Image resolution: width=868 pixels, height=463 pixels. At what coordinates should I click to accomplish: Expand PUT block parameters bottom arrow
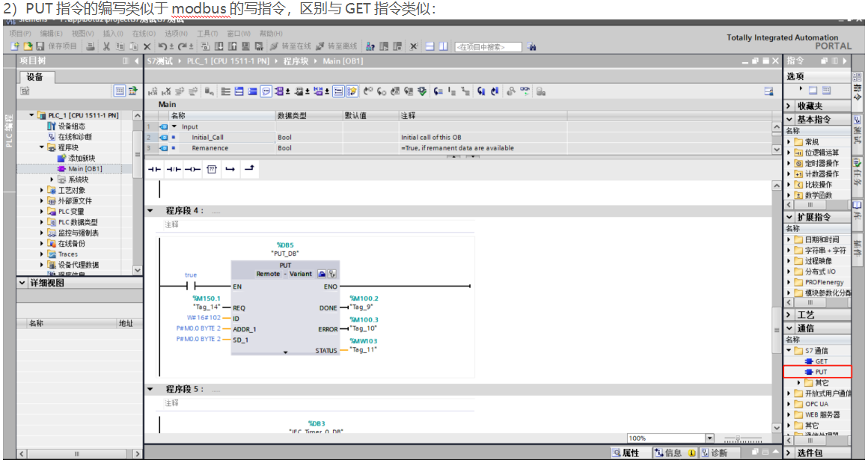click(x=286, y=352)
